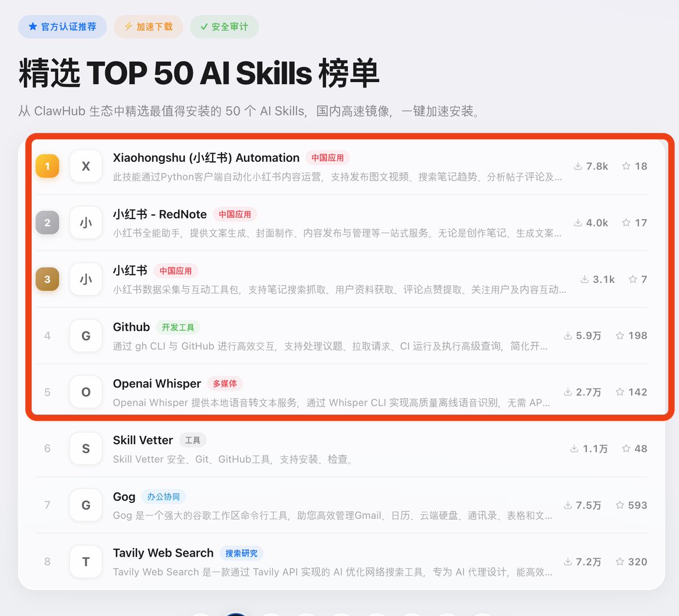Click the star icon beside 7

[633, 279]
